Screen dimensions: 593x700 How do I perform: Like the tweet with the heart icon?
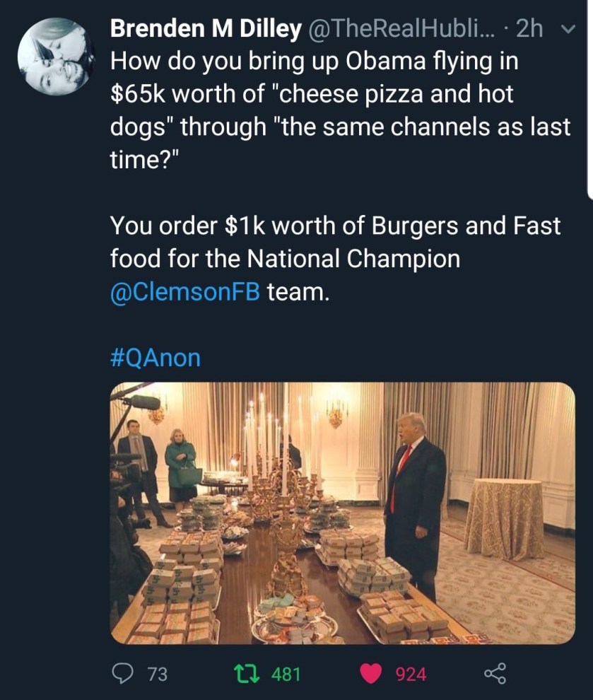[x=371, y=673]
